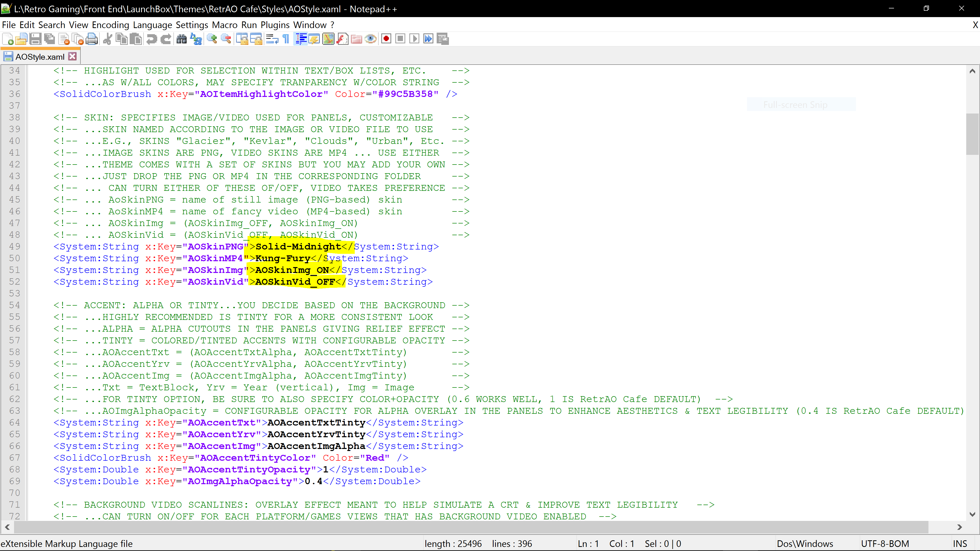Toggle the Monitoring eye icon

coord(371,39)
